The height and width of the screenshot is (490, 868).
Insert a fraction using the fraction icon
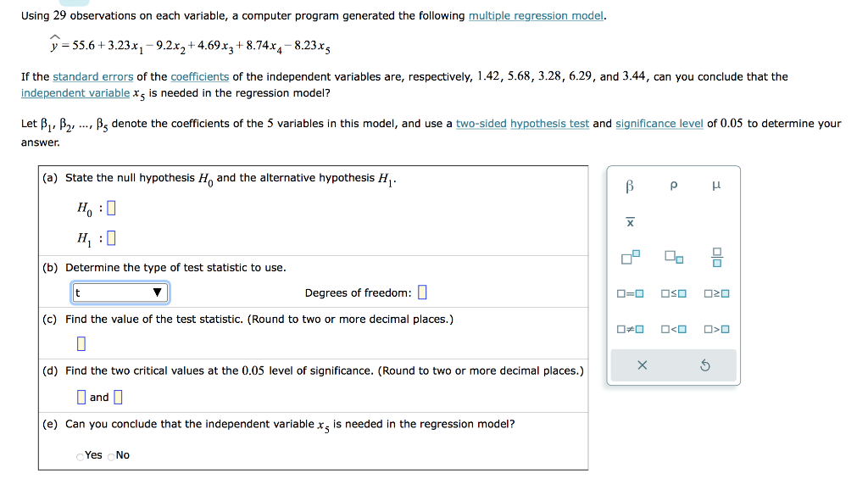(x=716, y=256)
